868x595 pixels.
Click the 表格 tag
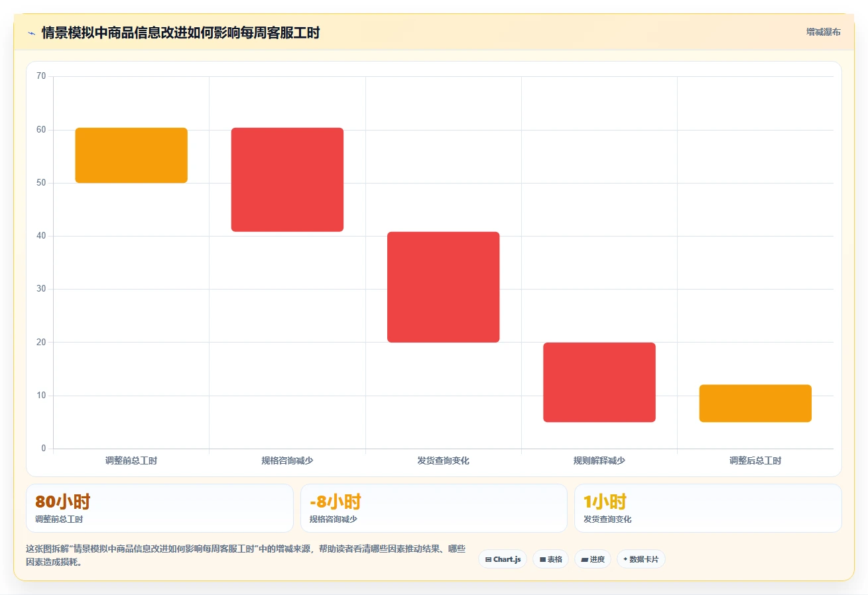click(550, 559)
